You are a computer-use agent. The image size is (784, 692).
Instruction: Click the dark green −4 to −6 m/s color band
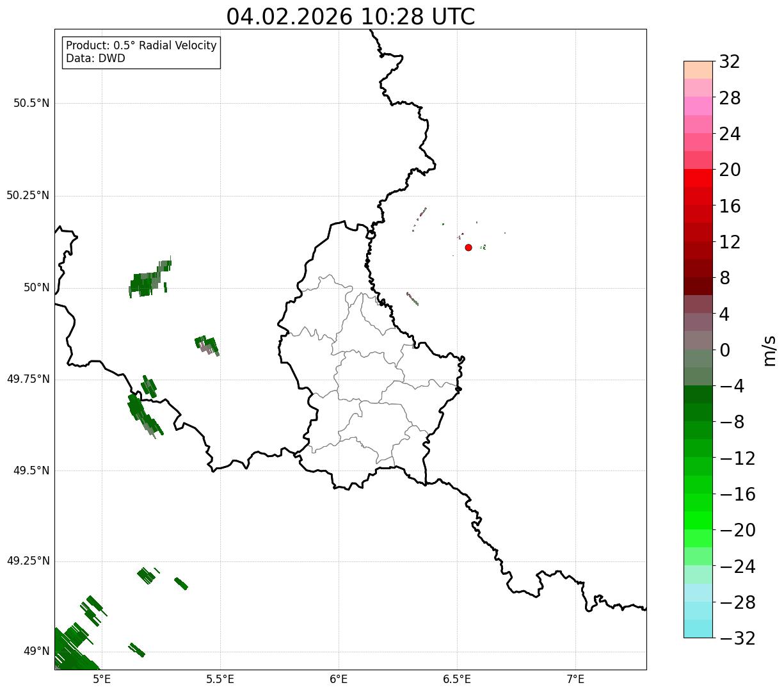pyautogui.click(x=698, y=394)
